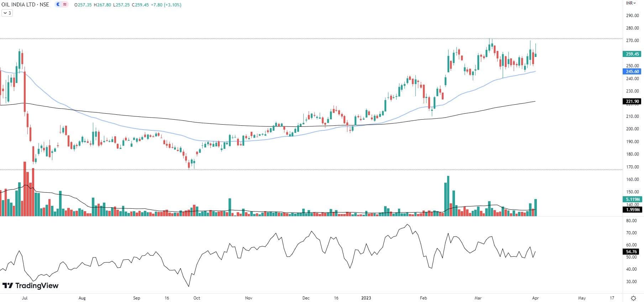The height and width of the screenshot is (302, 644).
Task: Click the 200.00 price scale label
Action: point(632,129)
